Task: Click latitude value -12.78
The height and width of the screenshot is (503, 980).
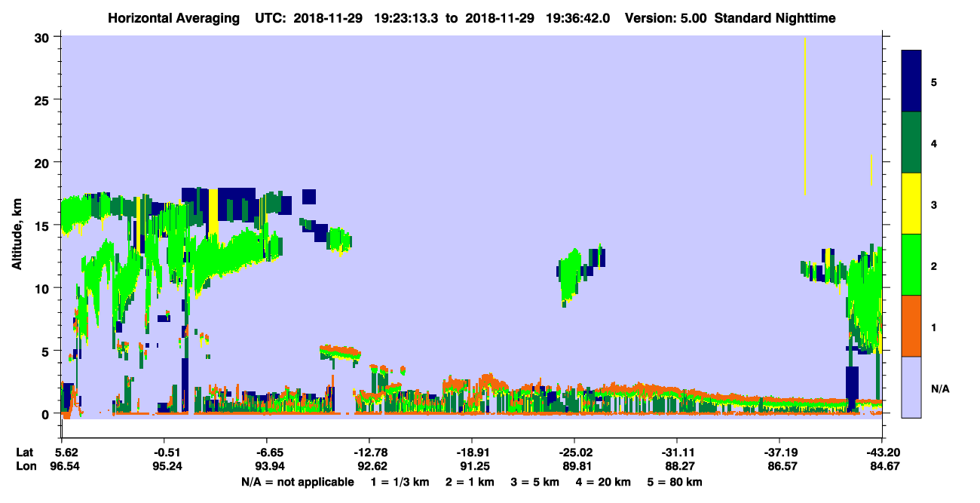Action: tap(369, 452)
